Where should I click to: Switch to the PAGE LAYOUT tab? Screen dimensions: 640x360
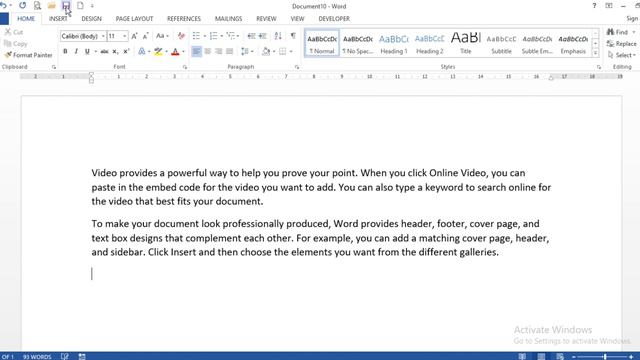pyautogui.click(x=134, y=19)
